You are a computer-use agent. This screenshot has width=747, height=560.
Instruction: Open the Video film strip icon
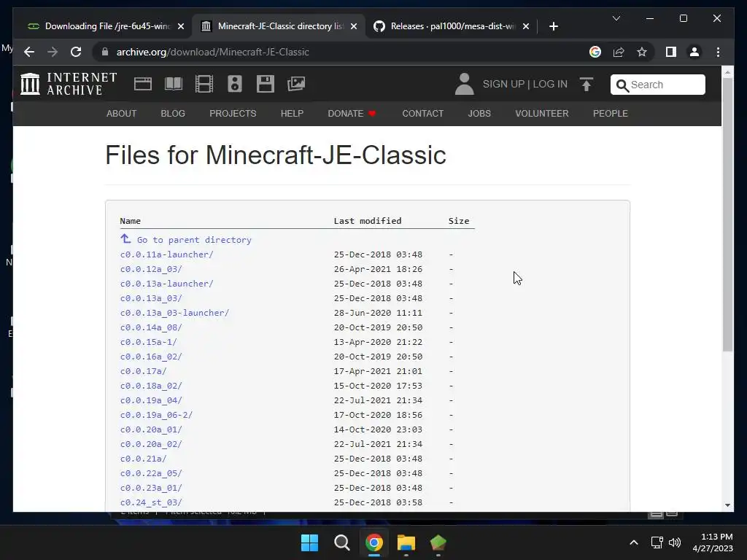[204, 84]
